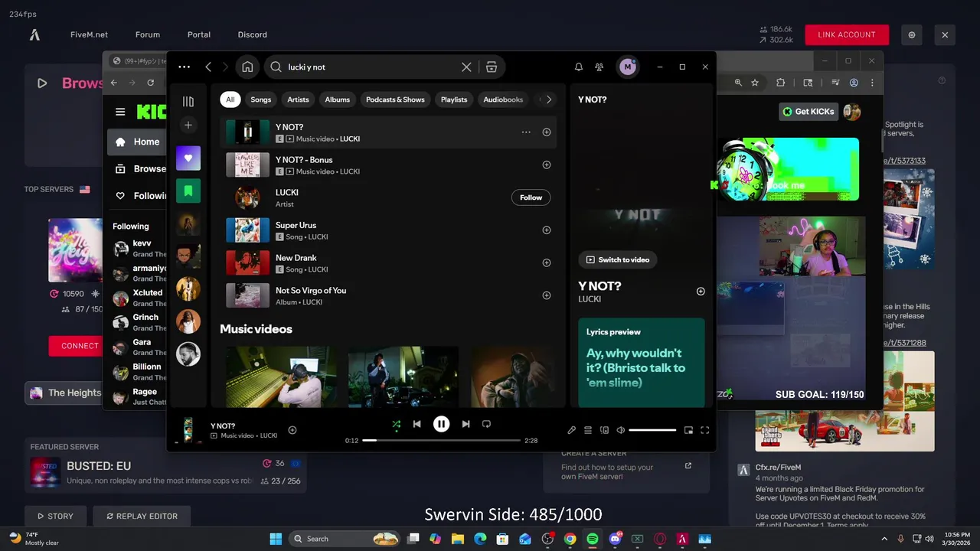Filter search results by Songs
Viewport: 980px width, 551px height.
coord(260,99)
